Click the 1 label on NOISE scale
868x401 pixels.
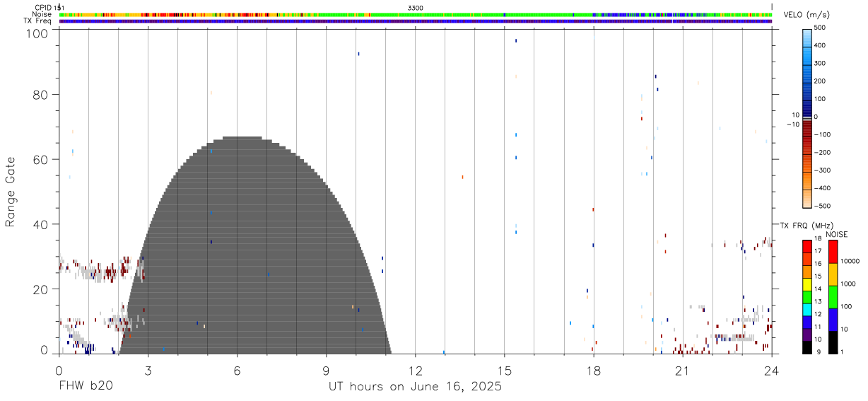[843, 351]
